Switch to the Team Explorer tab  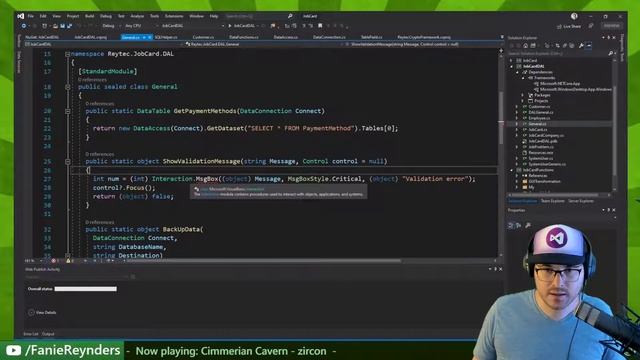tap(552, 201)
